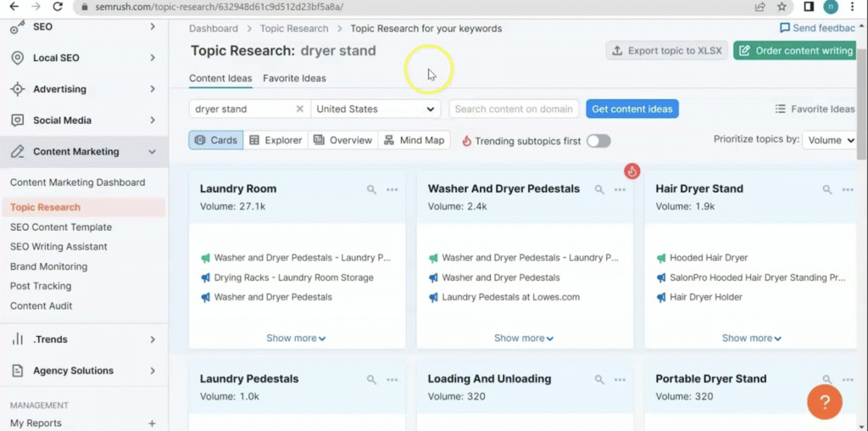Open more options on Laundry Room card
Screen dimensions: 868x431
point(392,189)
